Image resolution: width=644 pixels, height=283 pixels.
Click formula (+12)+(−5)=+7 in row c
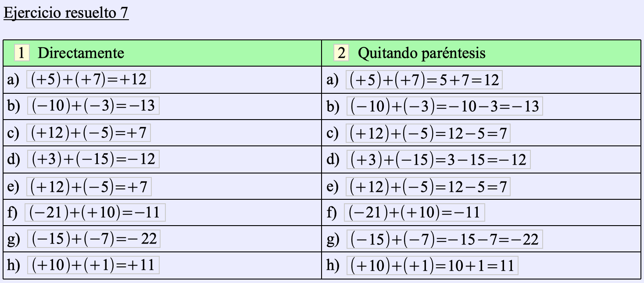point(88,133)
